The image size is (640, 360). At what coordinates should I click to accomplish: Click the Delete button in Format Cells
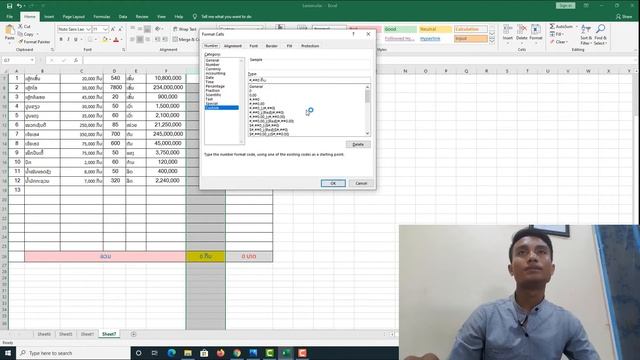tap(358, 144)
